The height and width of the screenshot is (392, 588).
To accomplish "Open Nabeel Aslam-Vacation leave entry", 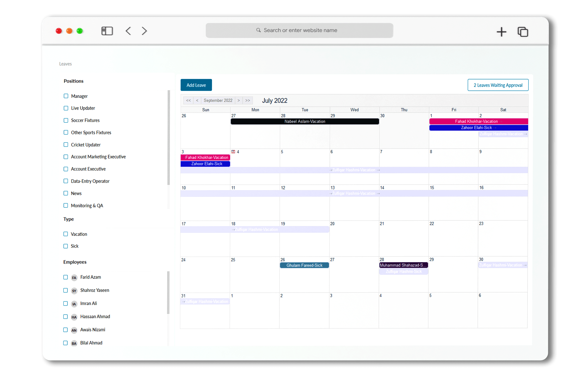I will [x=305, y=121].
